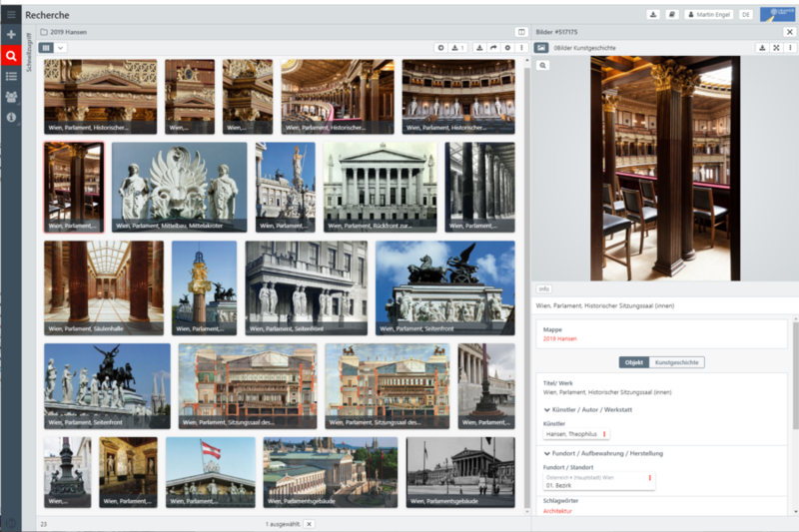Select the Objekt tab
The image size is (799, 532).
(633, 362)
